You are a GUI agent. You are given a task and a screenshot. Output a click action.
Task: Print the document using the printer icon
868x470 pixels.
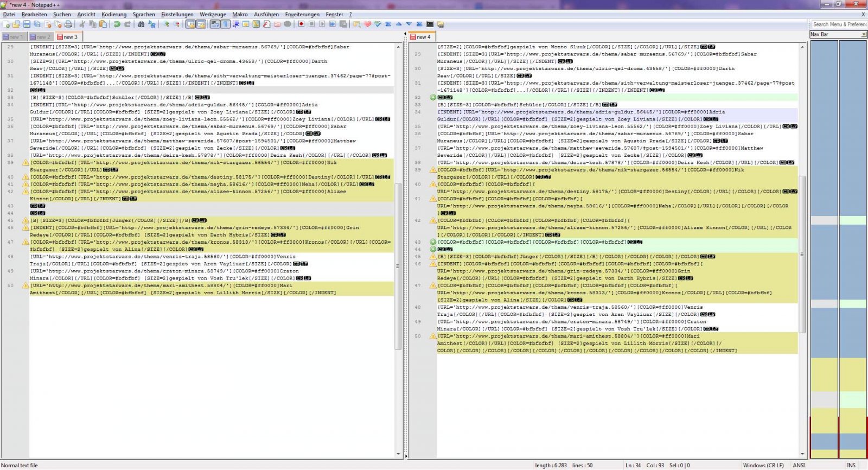click(x=68, y=24)
